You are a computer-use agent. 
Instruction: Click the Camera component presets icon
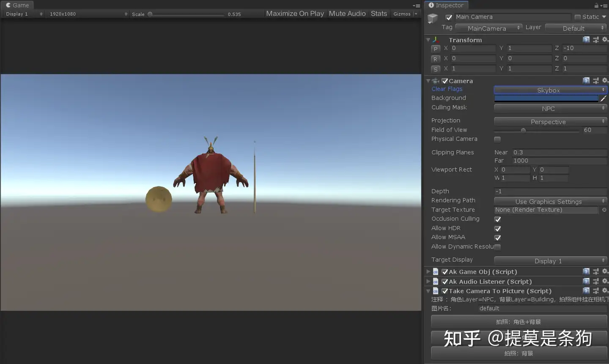click(x=596, y=80)
